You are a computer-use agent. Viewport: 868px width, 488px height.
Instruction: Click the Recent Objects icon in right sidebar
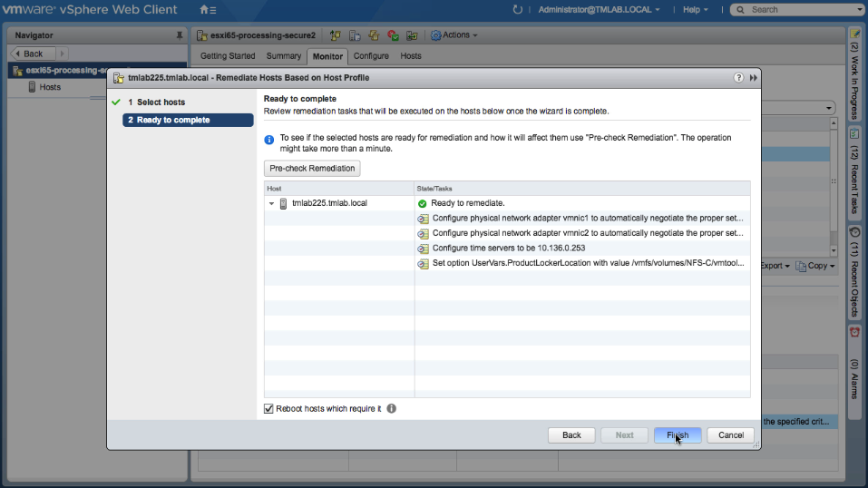(854, 233)
